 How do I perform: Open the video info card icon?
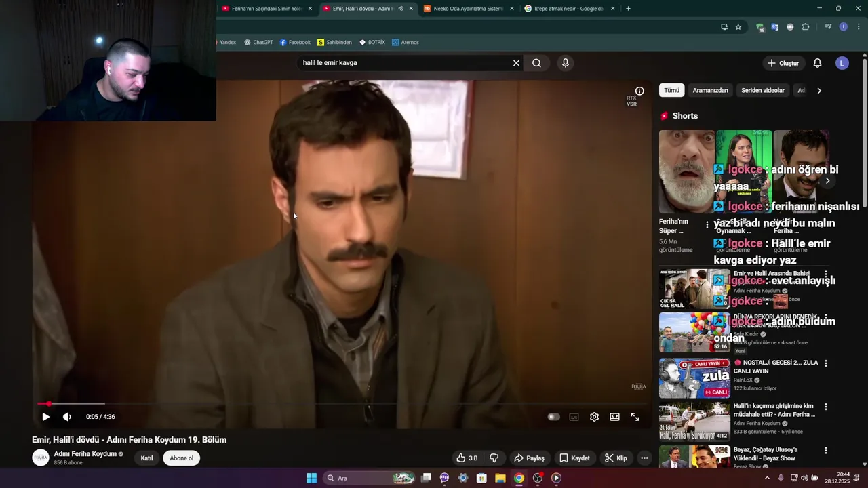(x=639, y=91)
